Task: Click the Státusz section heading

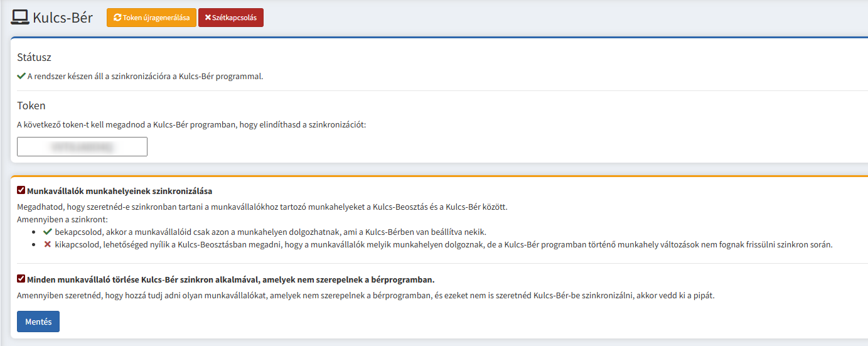Action: [x=34, y=57]
